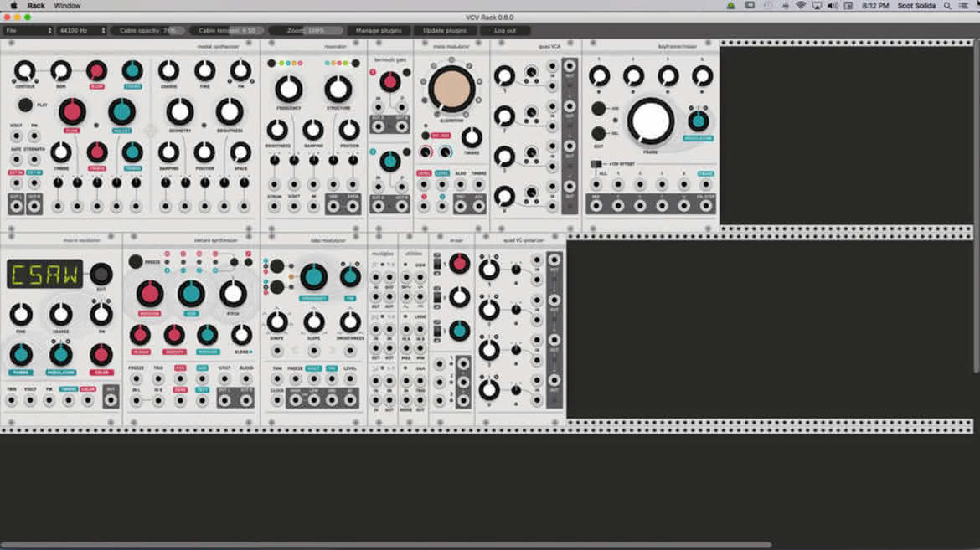Click the red COLOR knob on macro oscillator

click(x=101, y=355)
